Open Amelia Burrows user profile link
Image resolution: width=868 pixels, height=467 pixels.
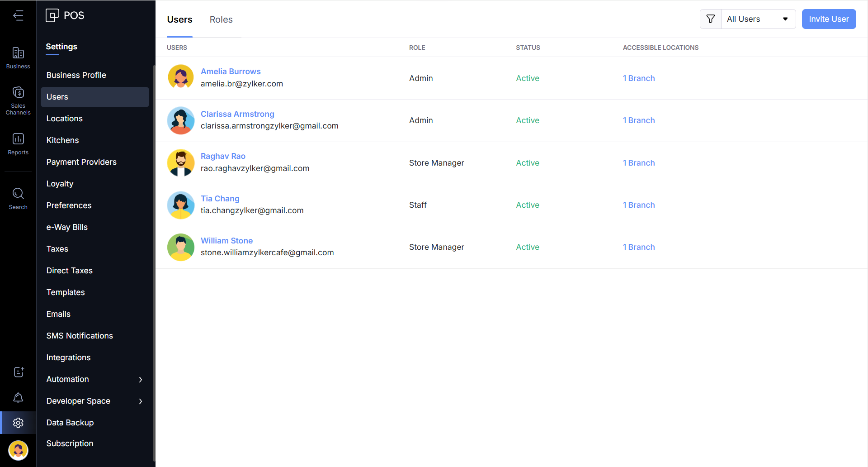[x=231, y=71]
